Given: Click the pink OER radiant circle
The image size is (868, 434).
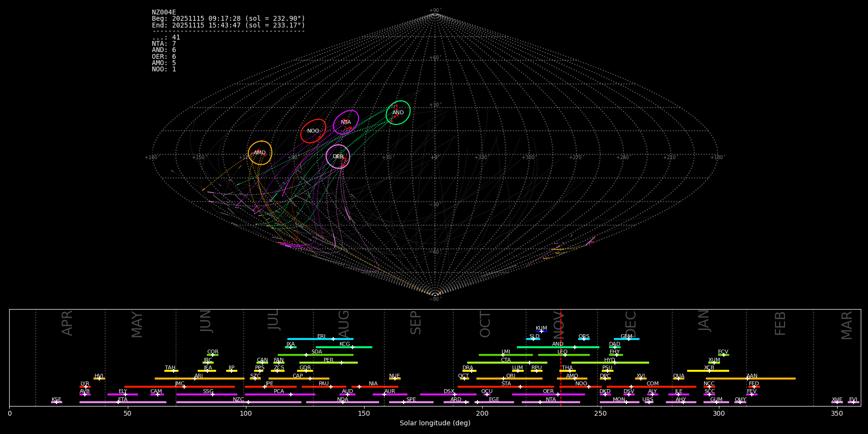Looking at the screenshot, I should point(338,157).
